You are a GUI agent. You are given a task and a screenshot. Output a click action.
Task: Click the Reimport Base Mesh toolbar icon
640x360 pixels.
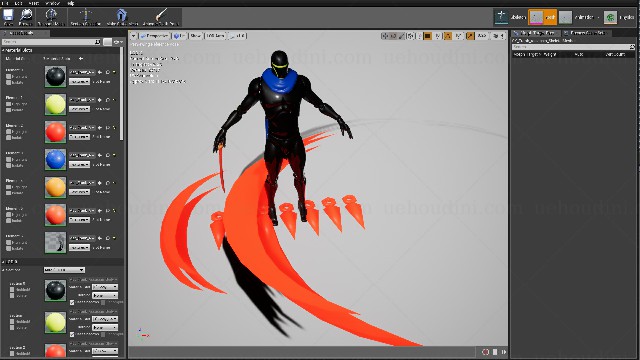click(x=51, y=16)
